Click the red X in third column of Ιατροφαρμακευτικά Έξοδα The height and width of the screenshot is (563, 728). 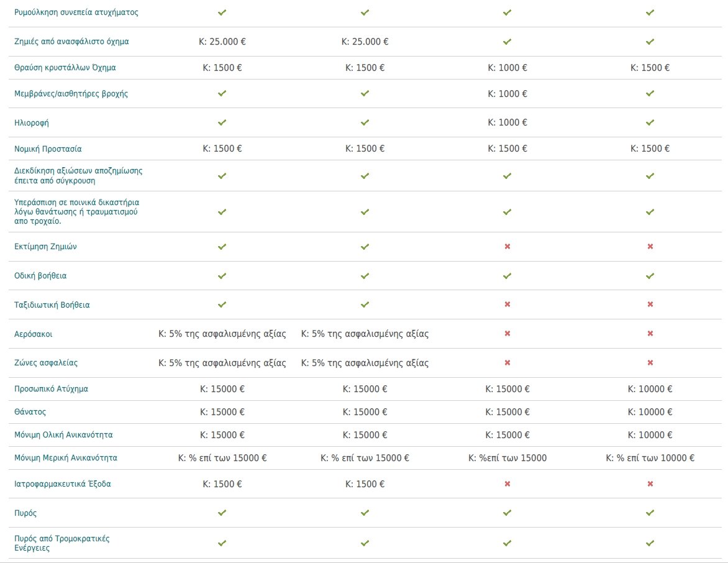tap(507, 484)
